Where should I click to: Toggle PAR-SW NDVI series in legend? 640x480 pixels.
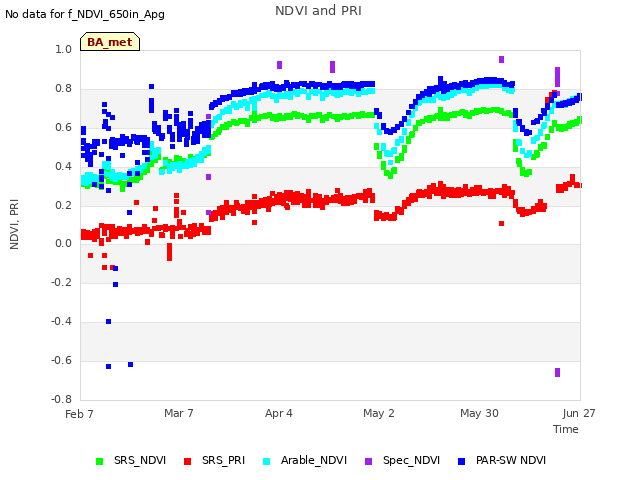point(502,461)
